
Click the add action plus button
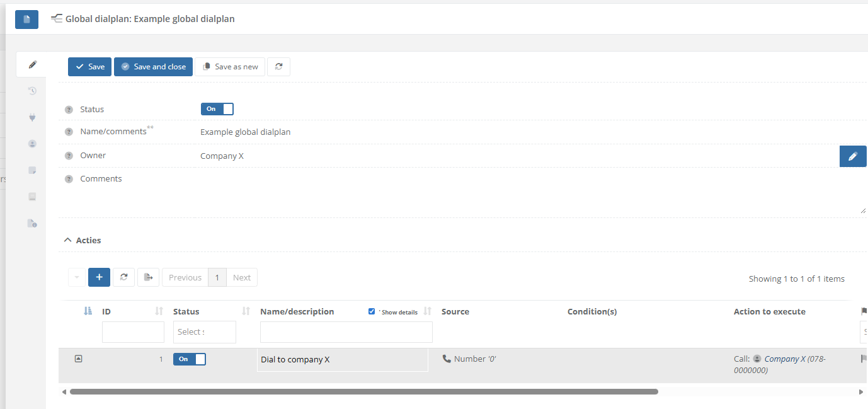tap(99, 277)
